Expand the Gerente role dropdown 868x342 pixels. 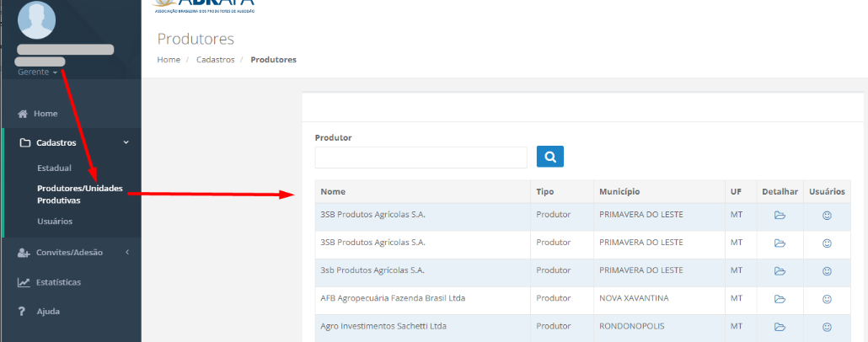38,72
